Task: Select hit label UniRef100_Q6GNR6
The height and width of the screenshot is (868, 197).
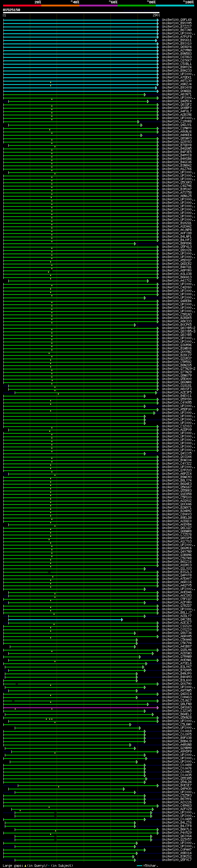Action: click(177, 382)
